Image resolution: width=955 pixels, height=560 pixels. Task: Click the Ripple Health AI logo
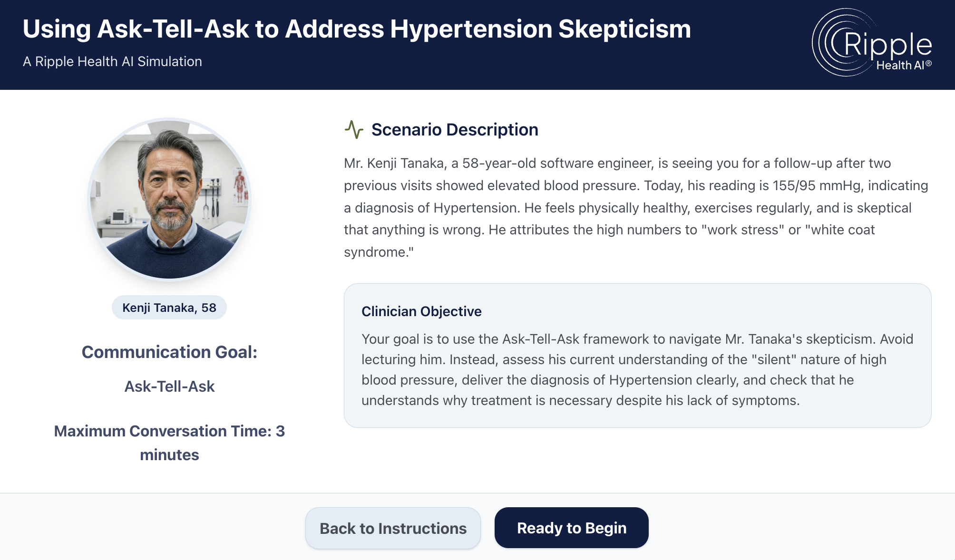coord(872,43)
